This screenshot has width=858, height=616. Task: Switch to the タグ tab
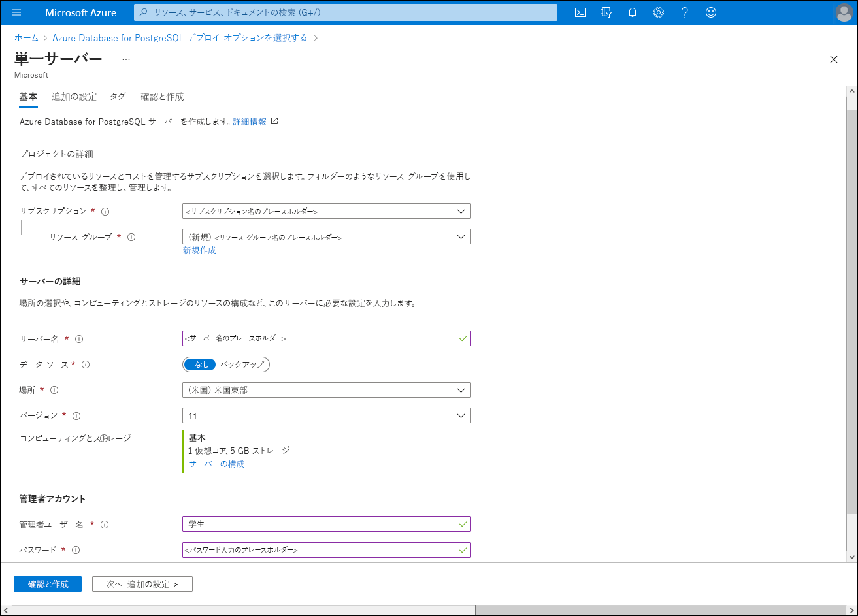click(x=118, y=97)
